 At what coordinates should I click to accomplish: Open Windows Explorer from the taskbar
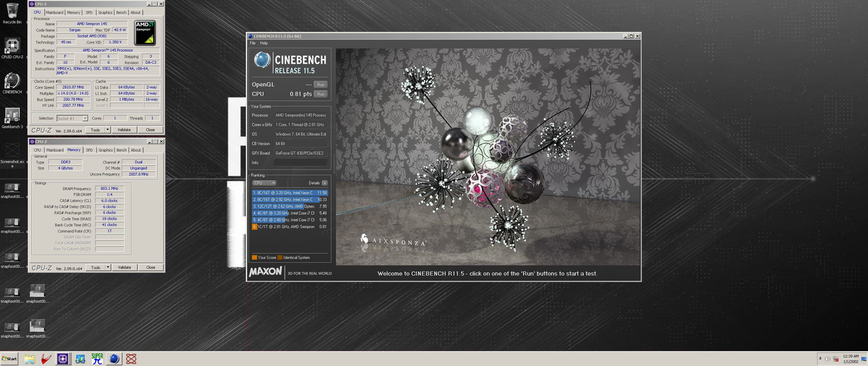click(x=29, y=359)
